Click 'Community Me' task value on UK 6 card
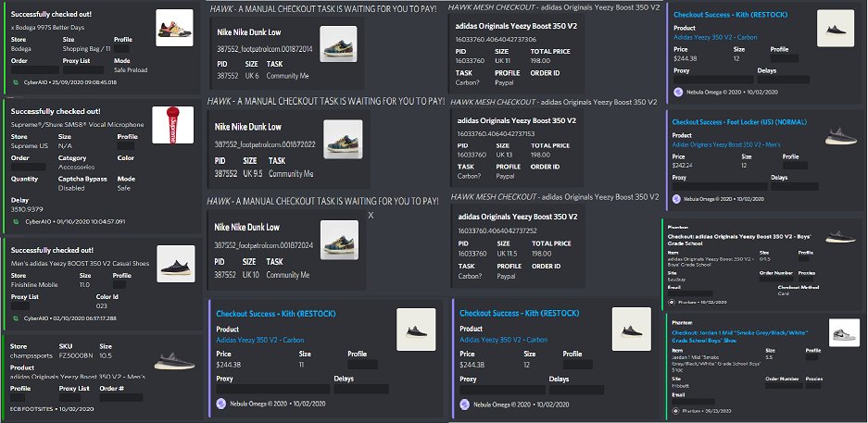The width and height of the screenshot is (868, 423). coord(287,76)
